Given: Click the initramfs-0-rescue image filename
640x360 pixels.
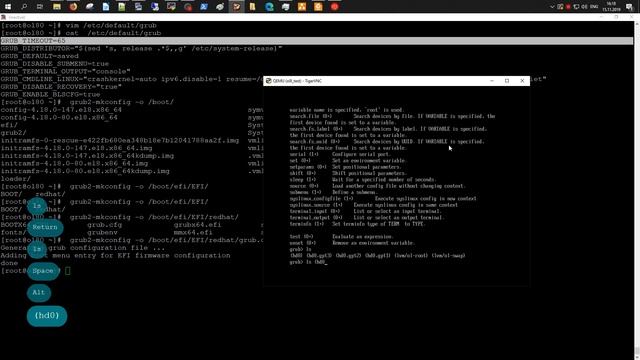Looking at the screenshot, I should (120, 140).
